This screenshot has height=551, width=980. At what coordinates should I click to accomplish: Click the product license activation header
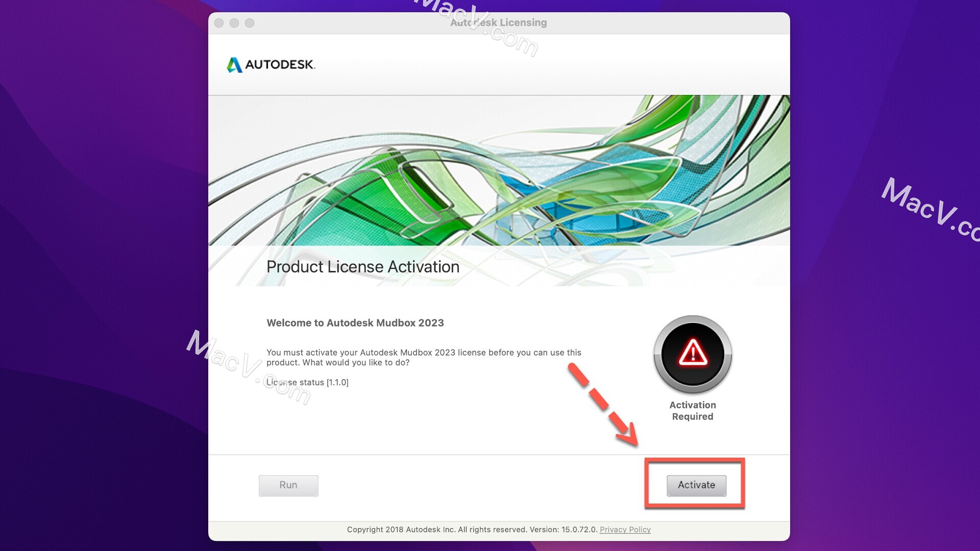coord(363,265)
